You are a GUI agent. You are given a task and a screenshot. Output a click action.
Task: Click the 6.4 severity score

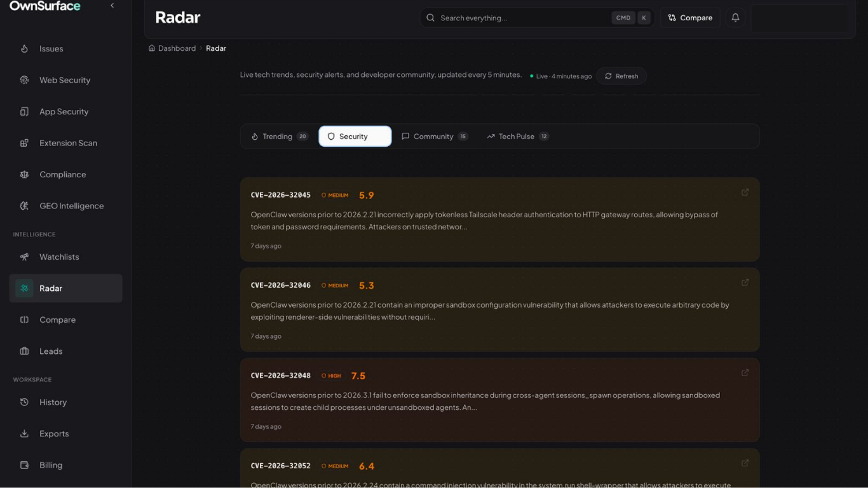(x=367, y=466)
